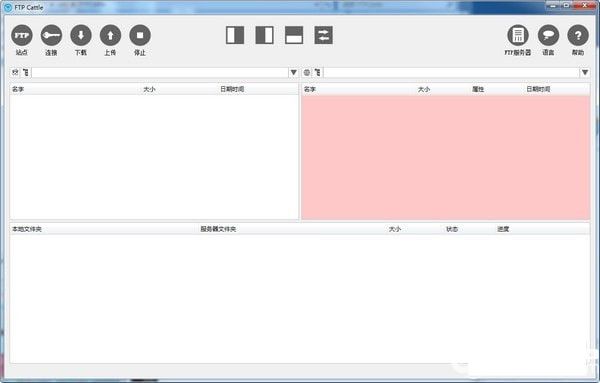Click the Download (下载) arrow icon
This screenshot has height=383, width=600.
click(81, 36)
